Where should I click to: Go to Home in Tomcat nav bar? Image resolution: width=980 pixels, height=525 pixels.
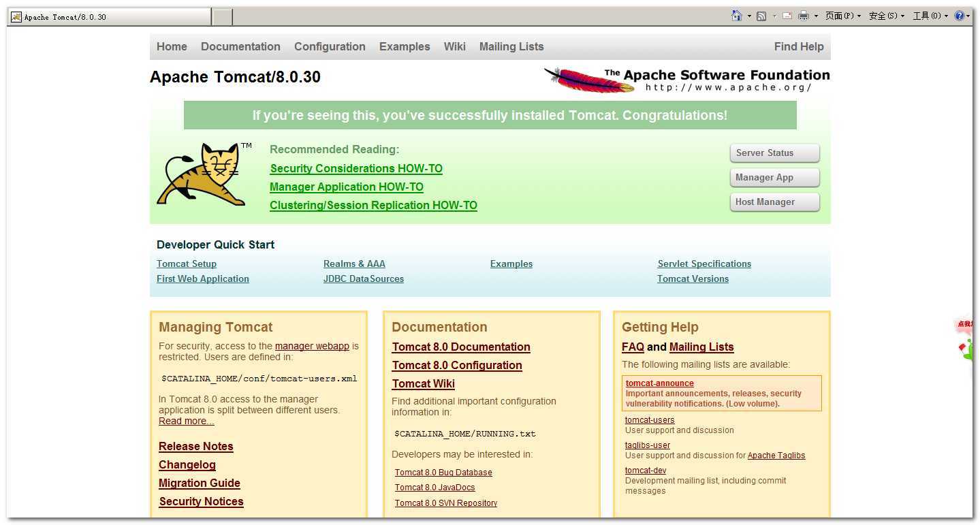[172, 46]
